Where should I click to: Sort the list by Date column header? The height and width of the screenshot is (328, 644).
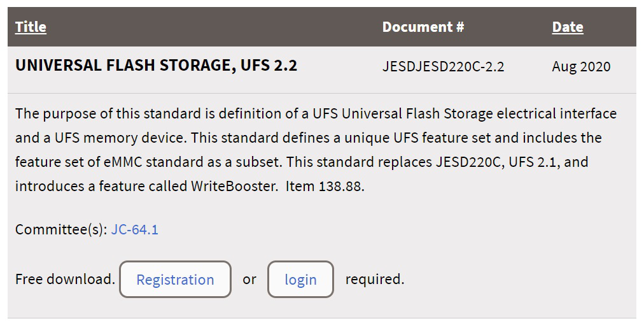(x=568, y=27)
